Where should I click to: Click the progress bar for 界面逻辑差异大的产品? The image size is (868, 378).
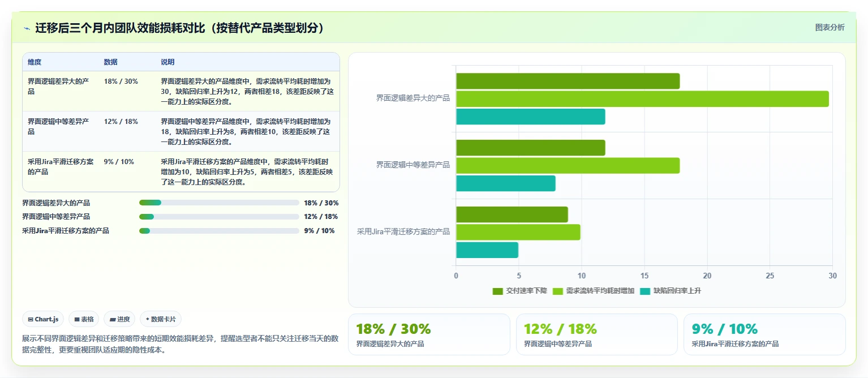pos(219,203)
